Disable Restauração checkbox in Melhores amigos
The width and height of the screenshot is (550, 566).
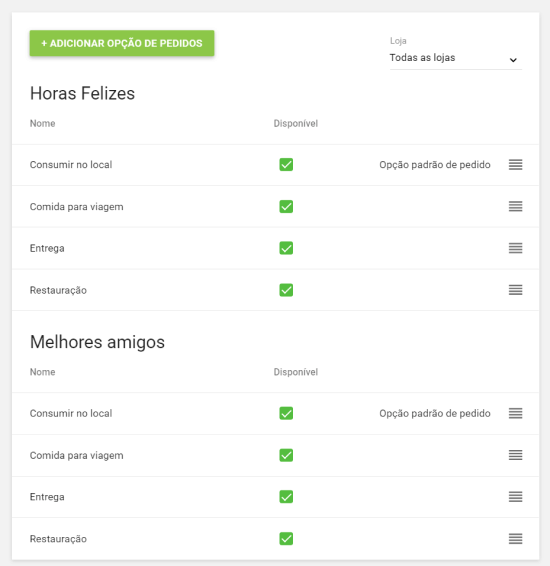(x=286, y=539)
